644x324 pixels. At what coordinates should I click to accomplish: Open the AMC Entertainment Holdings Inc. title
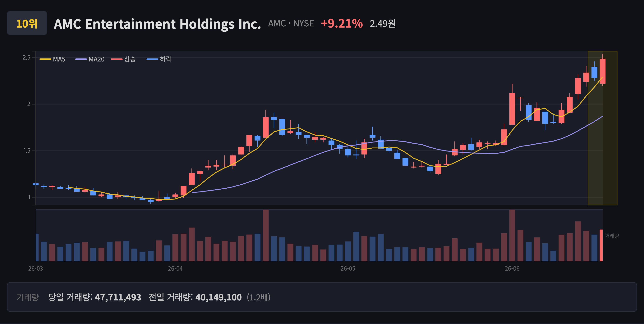click(x=157, y=24)
